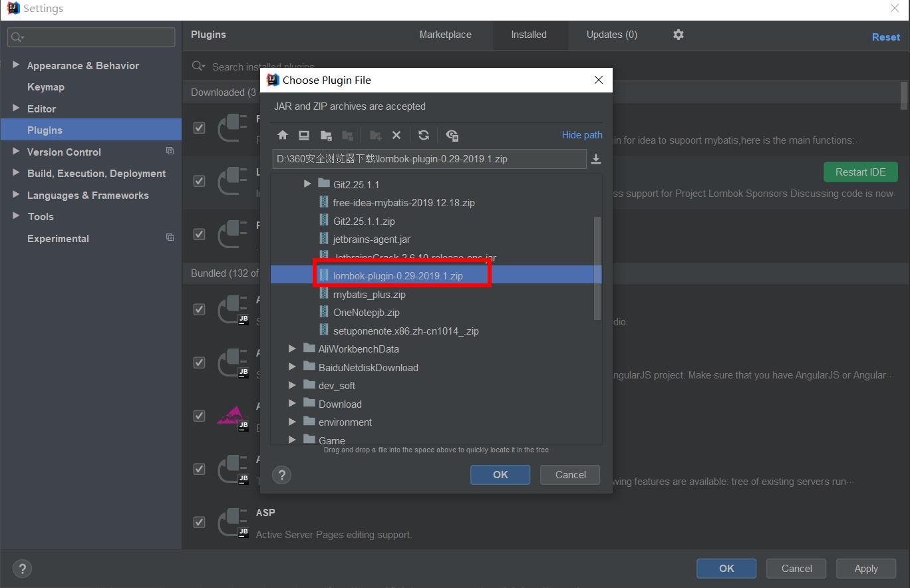This screenshot has width=910, height=588.
Task: Click the green Restart IDE button
Action: click(861, 172)
